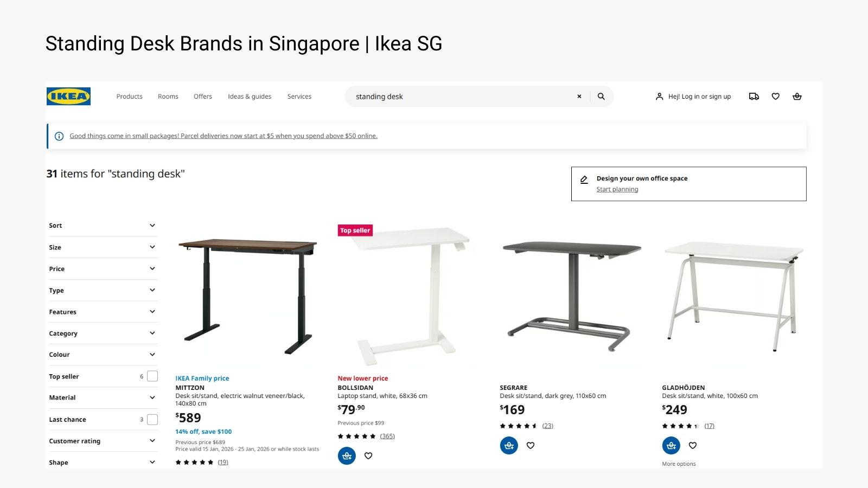Viewport: 868px width, 488px height.
Task: Clear the search field with the X icon
Action: click(x=579, y=96)
